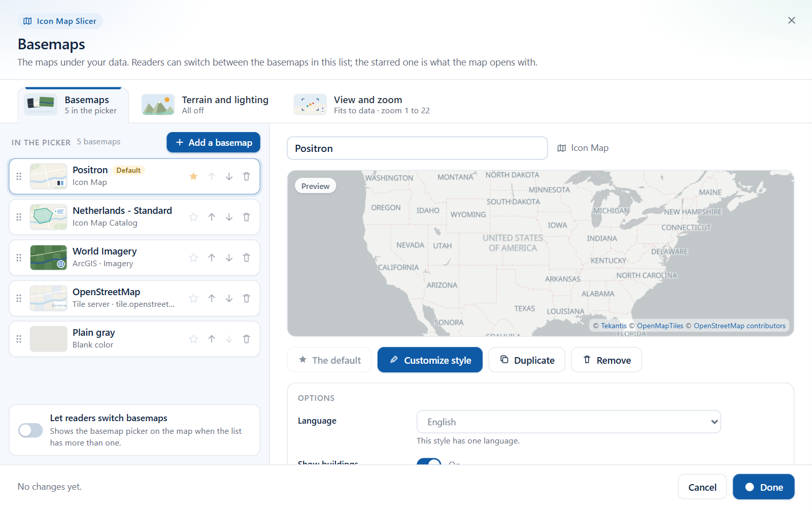The height and width of the screenshot is (508, 812).
Task: Toggle the Show buildings switch
Action: click(429, 462)
